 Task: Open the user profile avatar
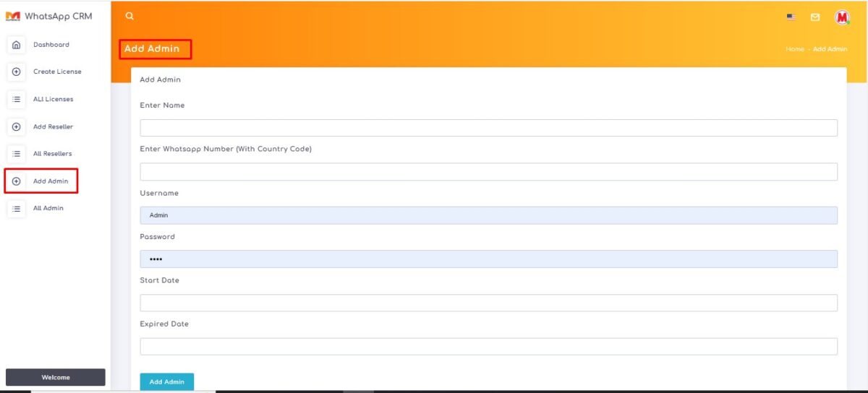(842, 17)
